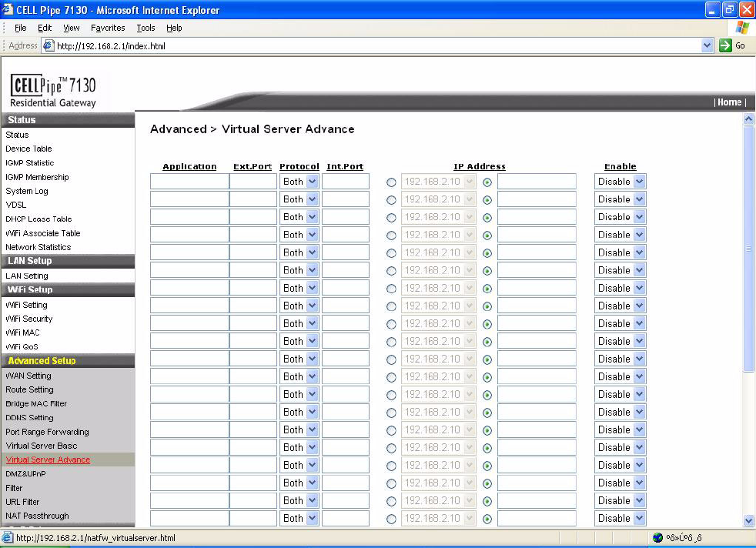
Task: Select last row manual IP radio button
Action: 487,519
